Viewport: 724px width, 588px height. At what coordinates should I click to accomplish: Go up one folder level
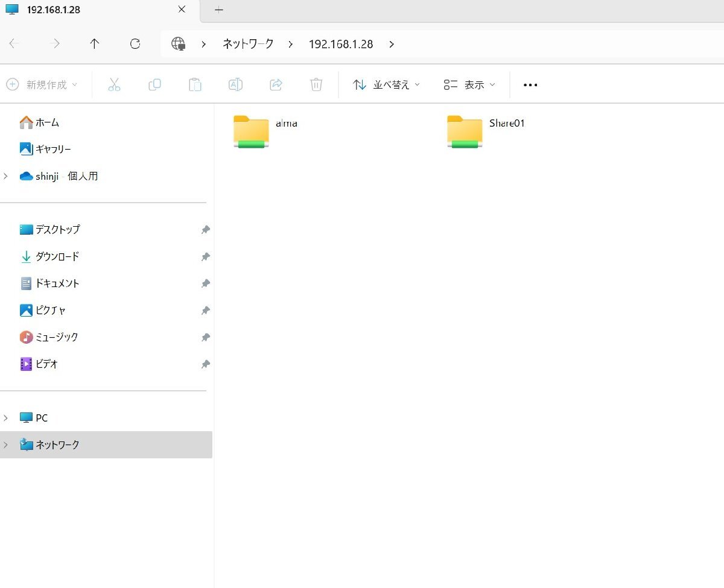[94, 43]
